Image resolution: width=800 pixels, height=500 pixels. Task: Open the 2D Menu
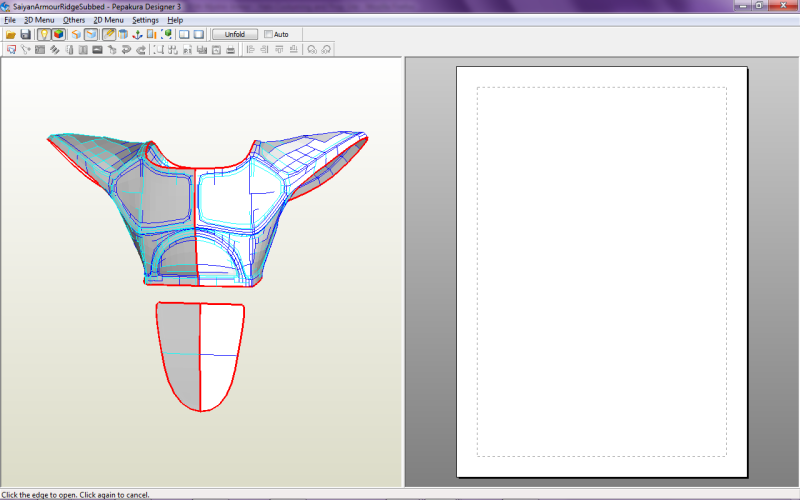click(x=108, y=20)
